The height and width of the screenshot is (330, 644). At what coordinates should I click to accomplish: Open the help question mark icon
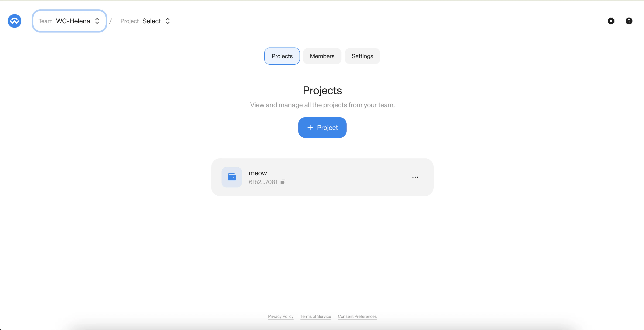629,21
